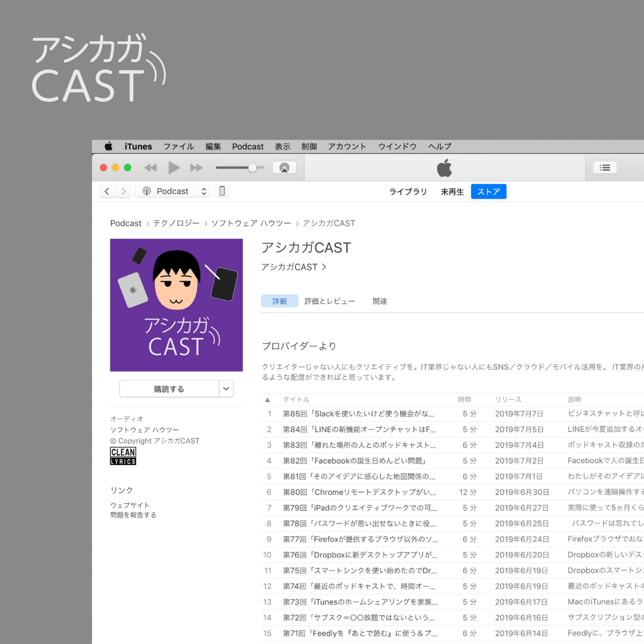Select episode 第79回 iPad row
The height and width of the screenshot is (644, 644).
coord(453,508)
